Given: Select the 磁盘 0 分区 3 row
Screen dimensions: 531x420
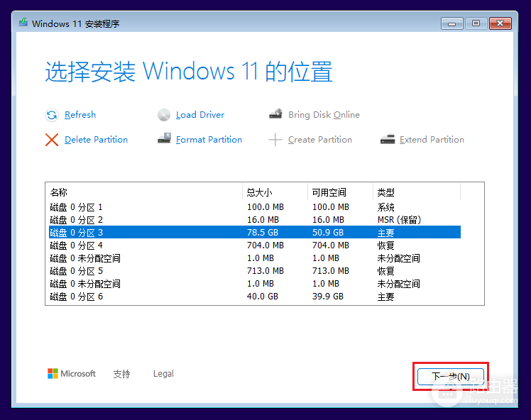Looking at the screenshot, I should pyautogui.click(x=255, y=233).
